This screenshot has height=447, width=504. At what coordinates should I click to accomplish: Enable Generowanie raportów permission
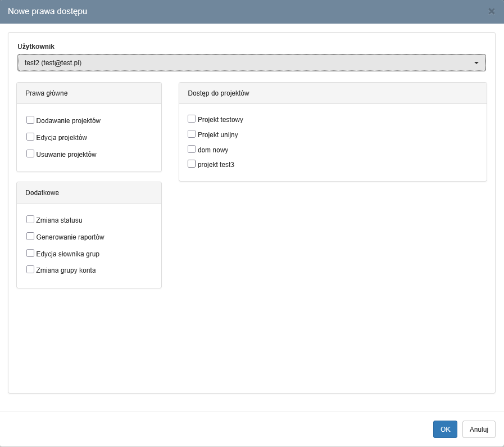click(x=30, y=237)
